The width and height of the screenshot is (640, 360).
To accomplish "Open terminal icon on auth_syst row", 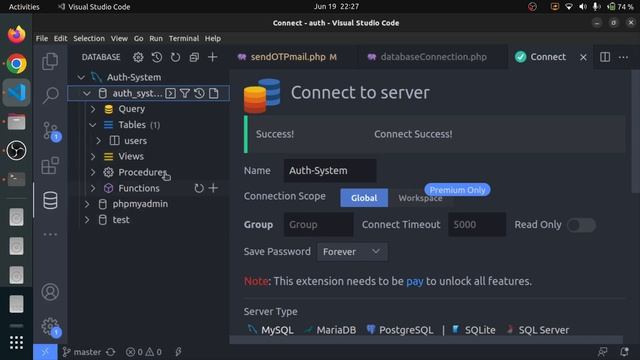I will tap(171, 93).
